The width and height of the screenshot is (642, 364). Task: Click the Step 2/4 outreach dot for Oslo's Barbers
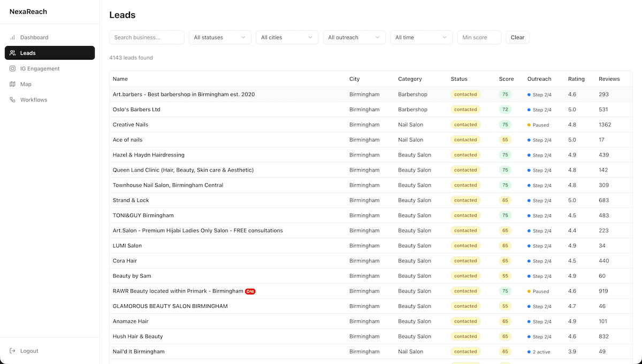(x=529, y=110)
